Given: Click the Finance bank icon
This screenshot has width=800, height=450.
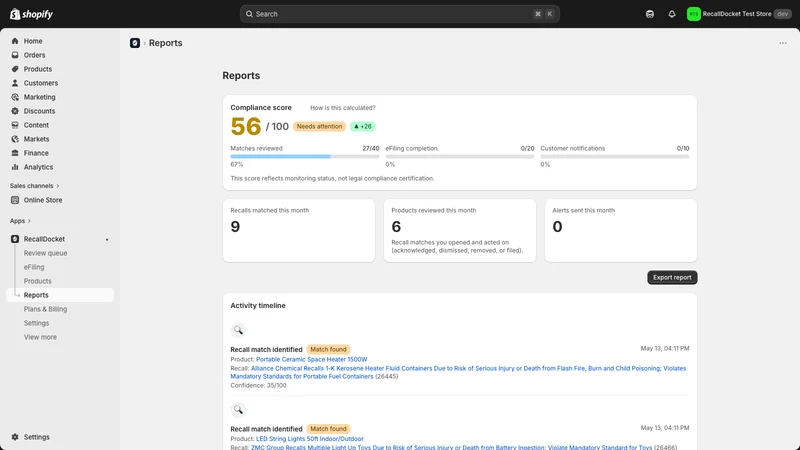Looking at the screenshot, I should point(15,153).
